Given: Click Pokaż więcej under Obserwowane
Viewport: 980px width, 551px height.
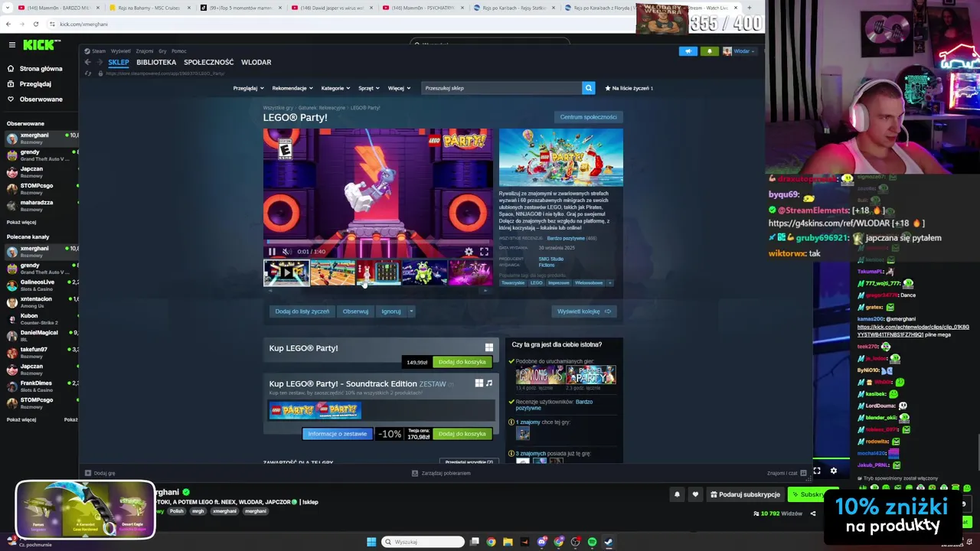Looking at the screenshot, I should pos(21,222).
